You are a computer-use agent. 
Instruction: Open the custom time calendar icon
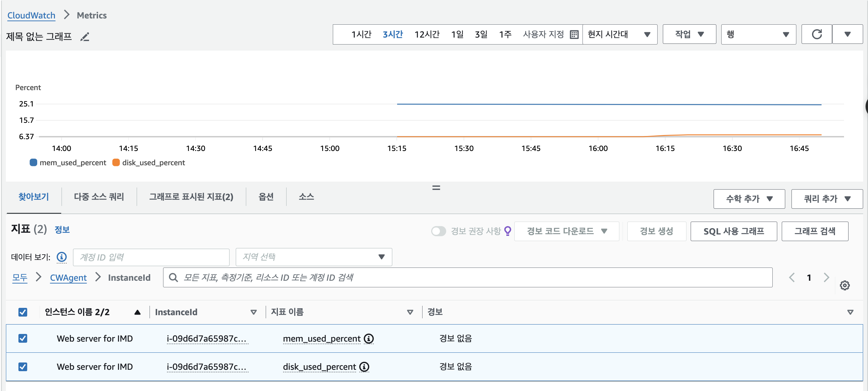[574, 34]
